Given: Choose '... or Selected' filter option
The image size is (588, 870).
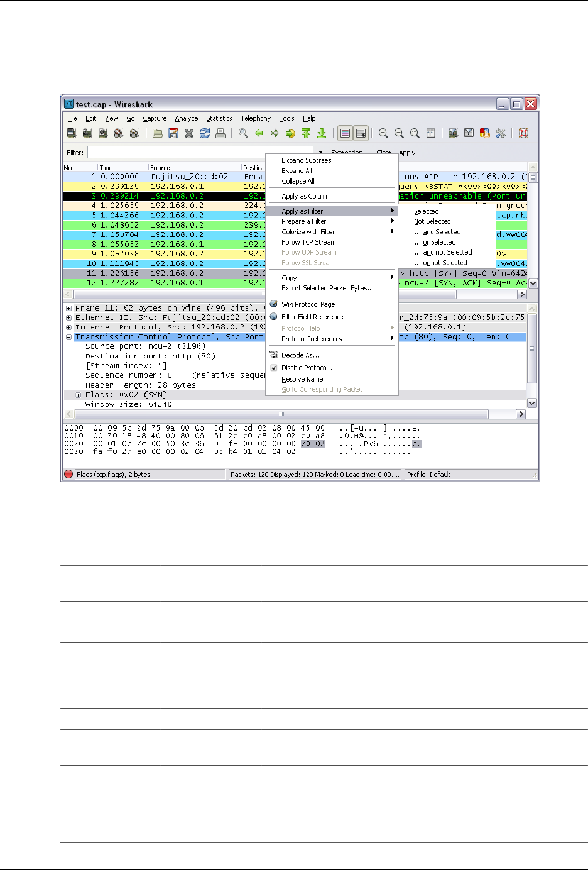Looking at the screenshot, I should coord(447,242).
